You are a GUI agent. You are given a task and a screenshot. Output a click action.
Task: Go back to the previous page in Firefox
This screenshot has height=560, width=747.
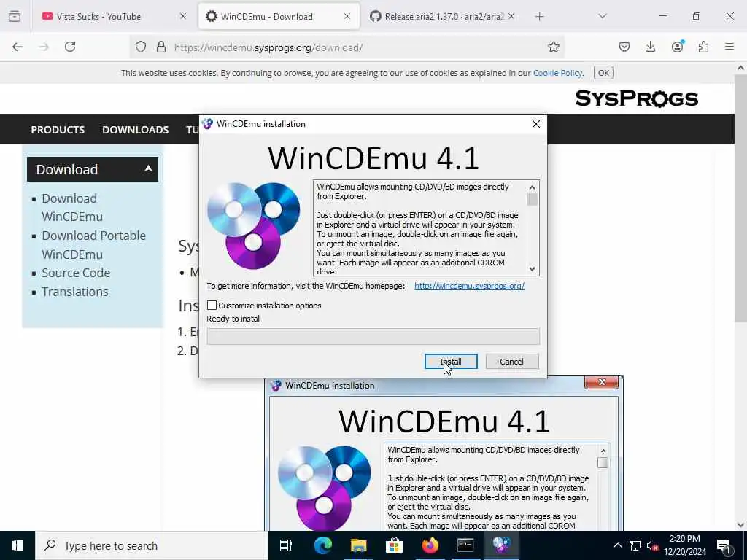[18, 47]
